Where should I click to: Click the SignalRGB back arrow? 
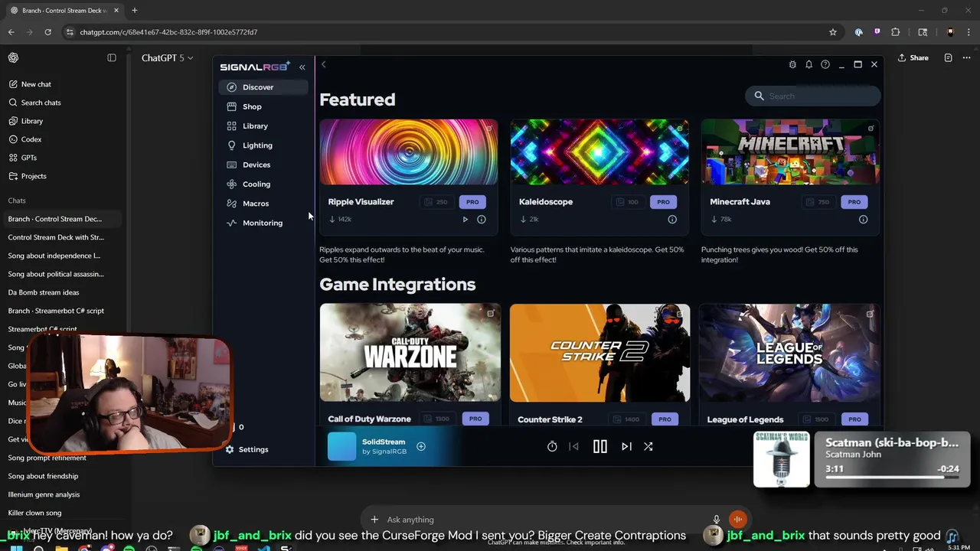(324, 64)
